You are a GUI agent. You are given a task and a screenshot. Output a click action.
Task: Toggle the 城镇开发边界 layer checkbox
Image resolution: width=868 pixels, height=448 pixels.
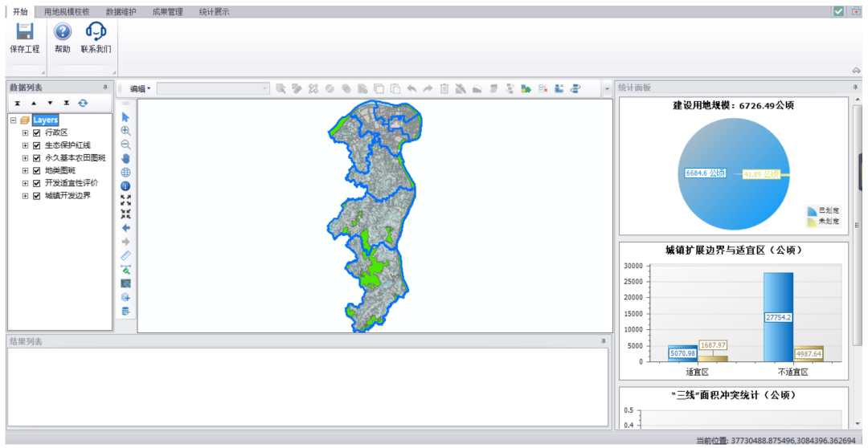36,196
